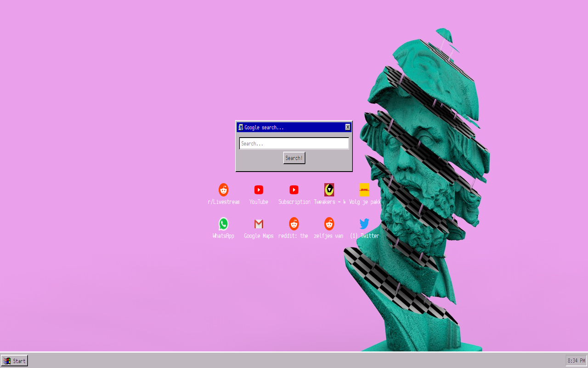Launch the YouTube shortcut

259,190
